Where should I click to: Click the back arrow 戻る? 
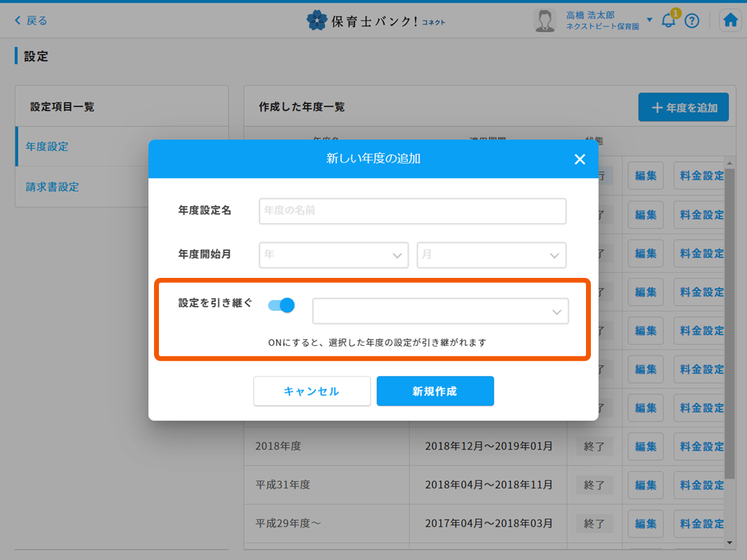pos(31,20)
